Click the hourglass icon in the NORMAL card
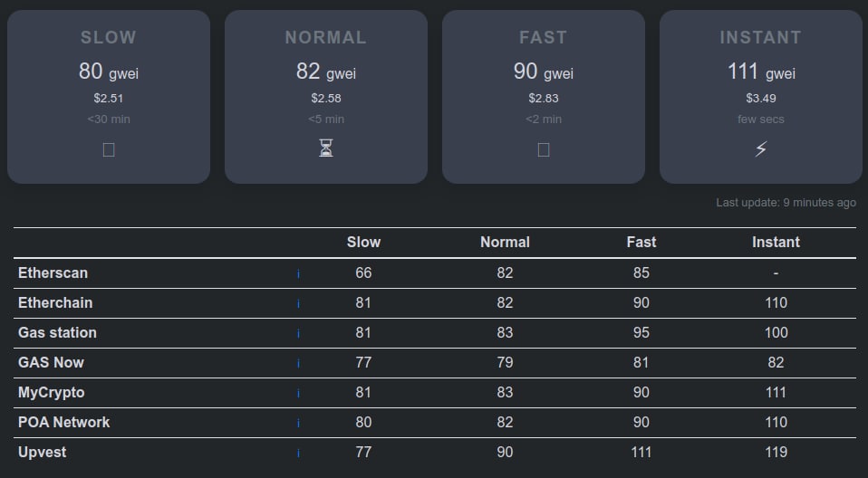The image size is (868, 478). tap(326, 148)
